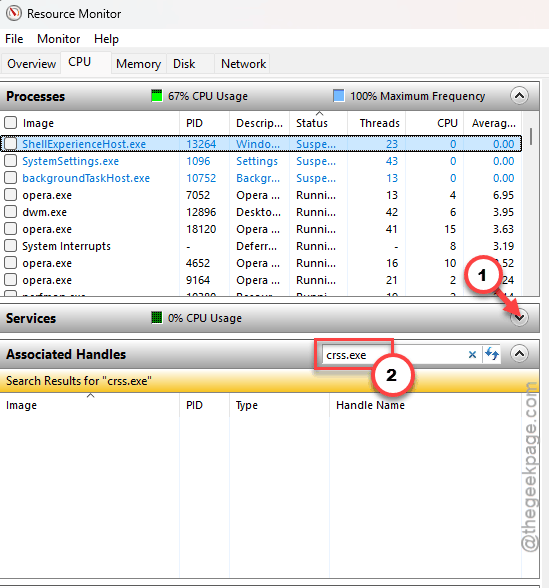The image size is (549, 588).
Task: Select the SystemSettings.exe process name
Action: [x=70, y=161]
